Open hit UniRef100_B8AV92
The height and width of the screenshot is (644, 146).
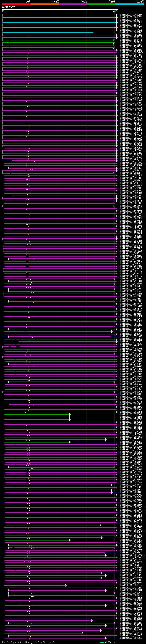[131, 497]
